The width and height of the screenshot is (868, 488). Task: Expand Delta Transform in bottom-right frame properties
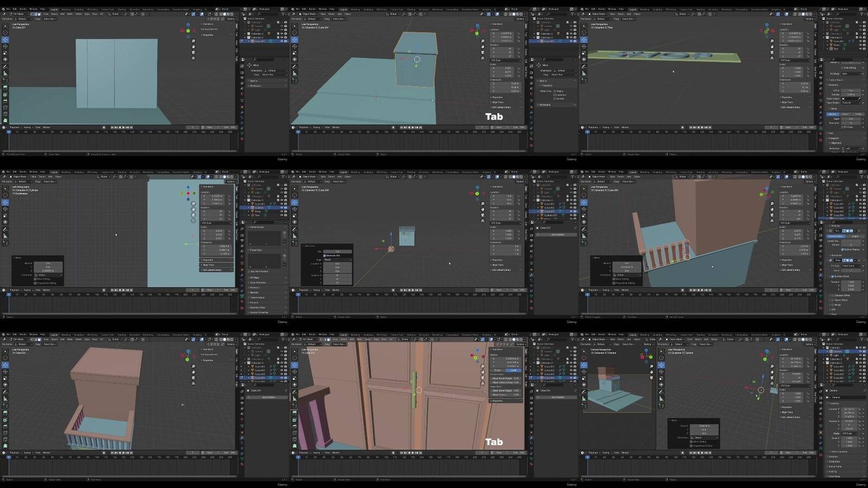click(x=838, y=452)
